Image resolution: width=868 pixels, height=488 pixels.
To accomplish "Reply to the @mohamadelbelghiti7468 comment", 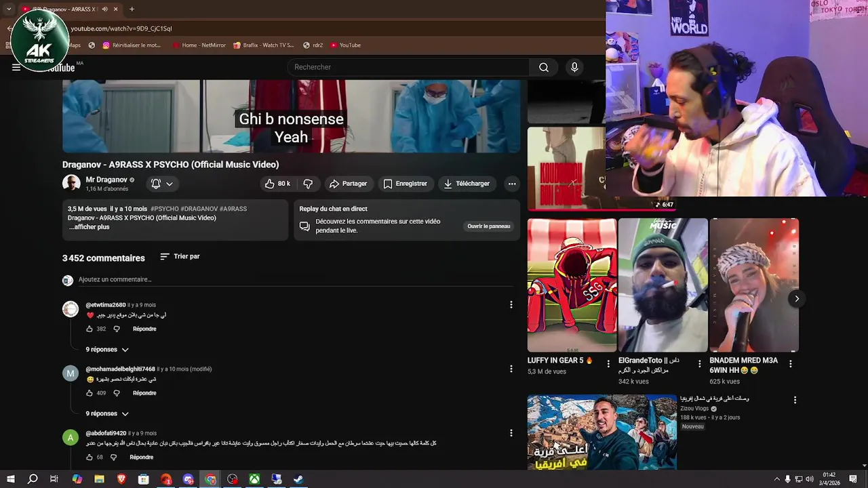I will (144, 393).
